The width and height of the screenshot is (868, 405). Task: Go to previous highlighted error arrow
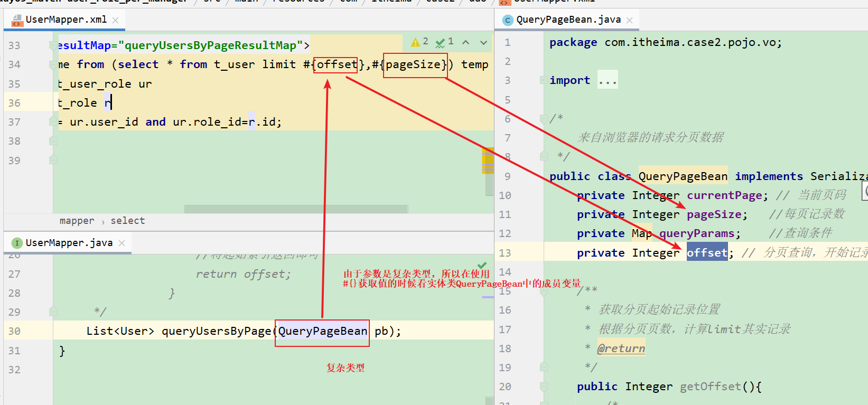click(465, 42)
